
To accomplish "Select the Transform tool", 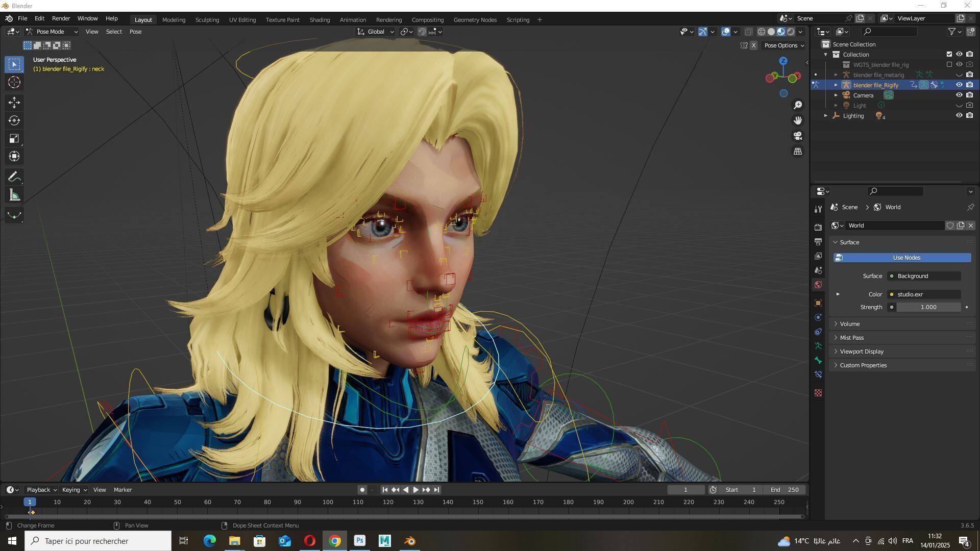I will point(14,156).
